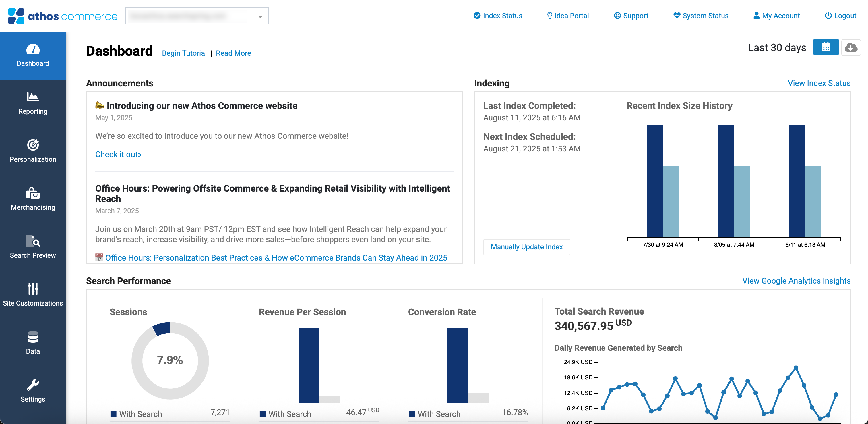Click View Google Analytics Insights link
The height and width of the screenshot is (424, 868).
[796, 281]
